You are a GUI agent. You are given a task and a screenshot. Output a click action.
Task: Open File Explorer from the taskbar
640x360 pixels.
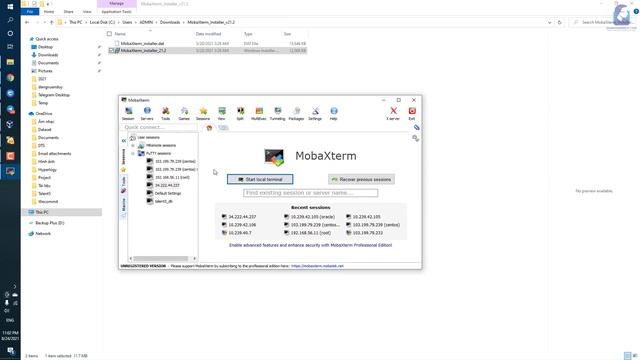[10, 62]
